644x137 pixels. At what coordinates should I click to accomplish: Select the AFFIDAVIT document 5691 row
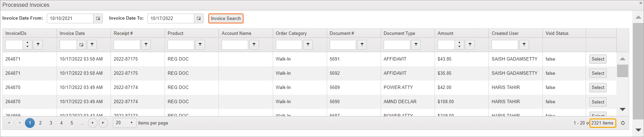pyautogui.click(x=597, y=59)
